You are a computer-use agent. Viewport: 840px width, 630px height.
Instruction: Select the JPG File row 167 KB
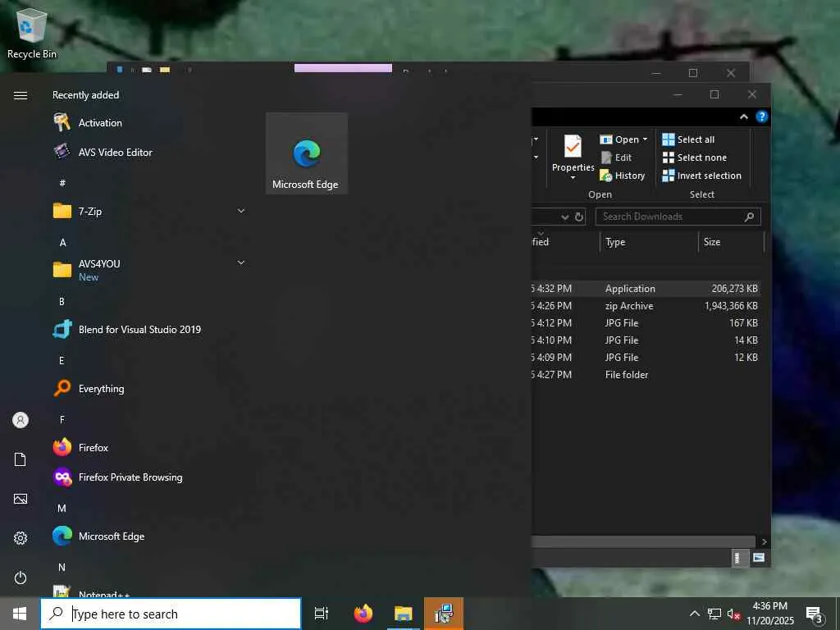pyautogui.click(x=646, y=323)
